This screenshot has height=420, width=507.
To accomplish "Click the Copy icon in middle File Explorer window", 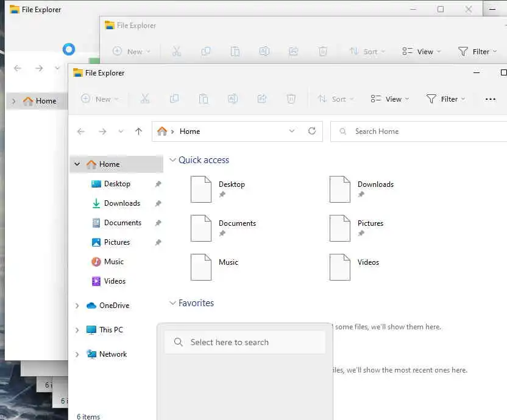I will click(x=206, y=51).
